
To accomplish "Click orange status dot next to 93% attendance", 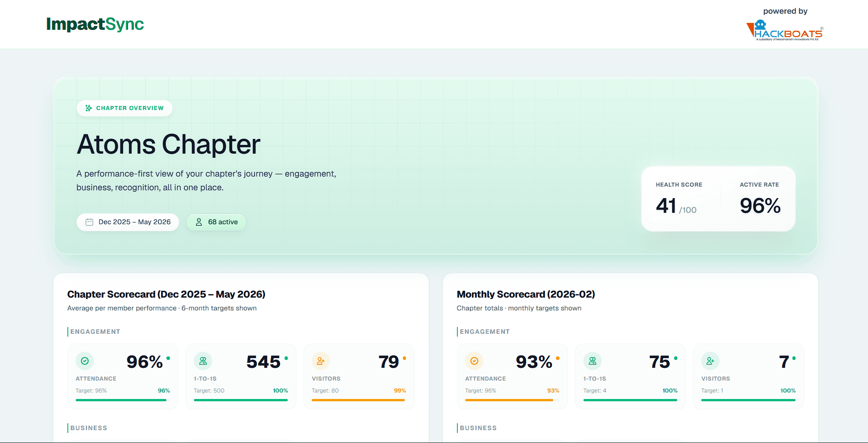I will pyautogui.click(x=558, y=358).
